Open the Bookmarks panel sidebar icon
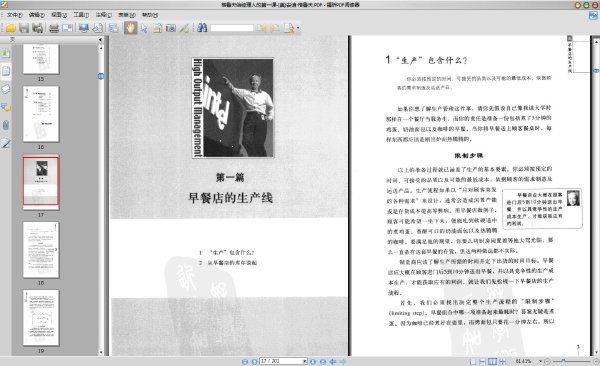The height and width of the screenshot is (366, 600). pos(6,52)
